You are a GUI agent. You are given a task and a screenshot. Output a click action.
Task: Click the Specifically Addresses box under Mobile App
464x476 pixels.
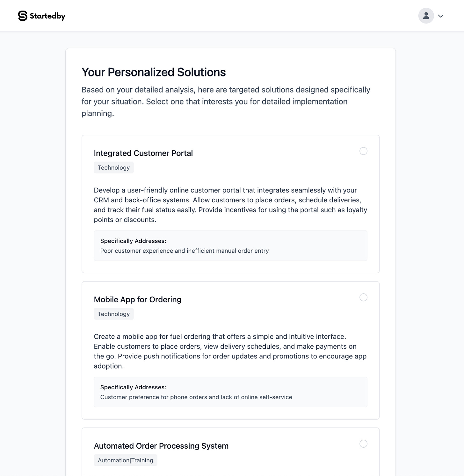click(230, 392)
